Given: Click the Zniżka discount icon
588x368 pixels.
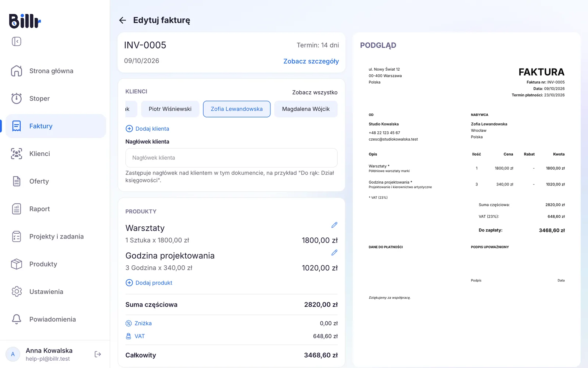Looking at the screenshot, I should pos(129,323).
